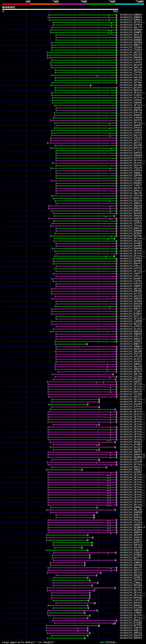Click the UniRef100_B8B273 label
Viewport: 146px width, 644px height.
[x=131, y=45]
